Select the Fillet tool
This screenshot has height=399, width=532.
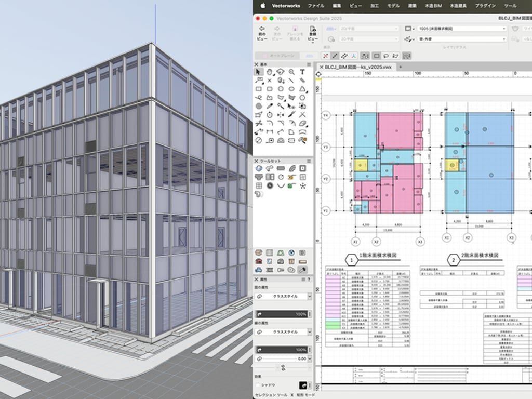point(270,123)
